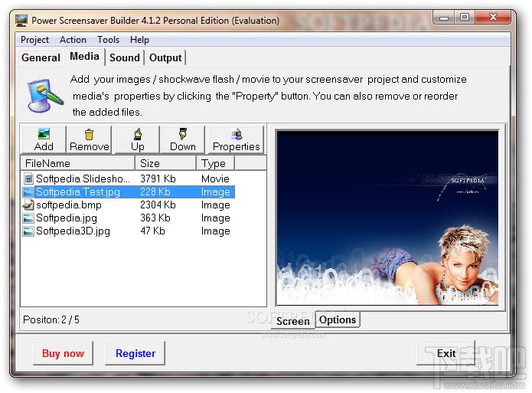Select the Softpedia Slidesho... file row
Image resolution: width=532 pixels, height=393 pixels.
click(x=129, y=178)
